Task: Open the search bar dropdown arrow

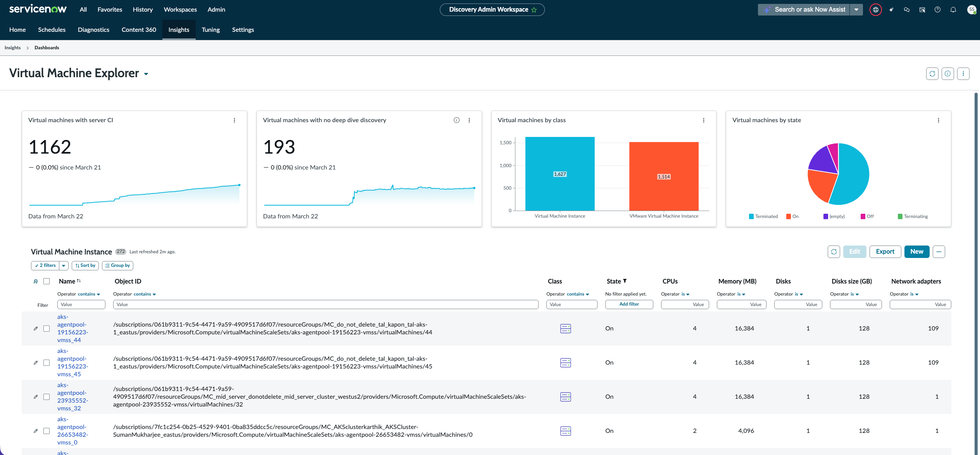Action: pos(856,10)
